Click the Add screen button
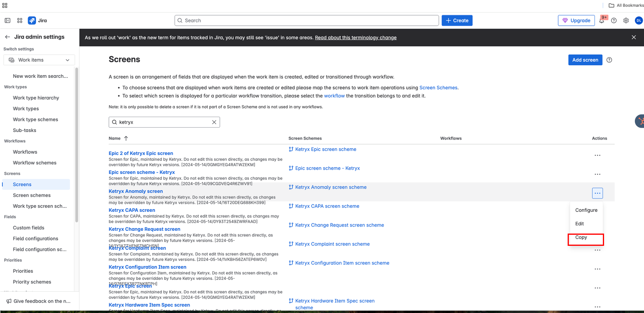The height and width of the screenshot is (313, 644). (585, 60)
